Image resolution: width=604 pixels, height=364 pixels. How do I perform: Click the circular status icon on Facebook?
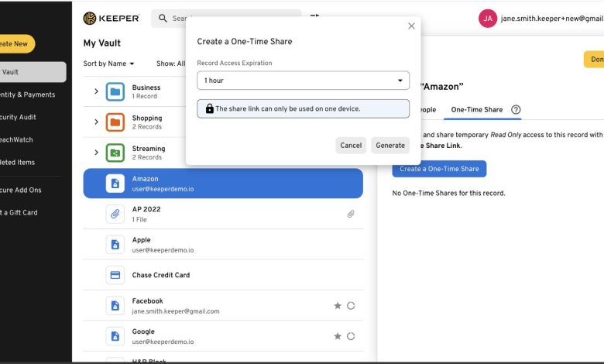click(x=351, y=306)
